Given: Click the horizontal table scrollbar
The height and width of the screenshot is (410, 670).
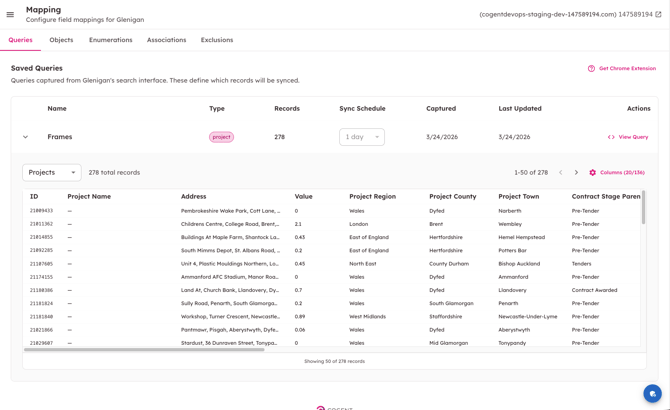Looking at the screenshot, I should [x=144, y=349].
